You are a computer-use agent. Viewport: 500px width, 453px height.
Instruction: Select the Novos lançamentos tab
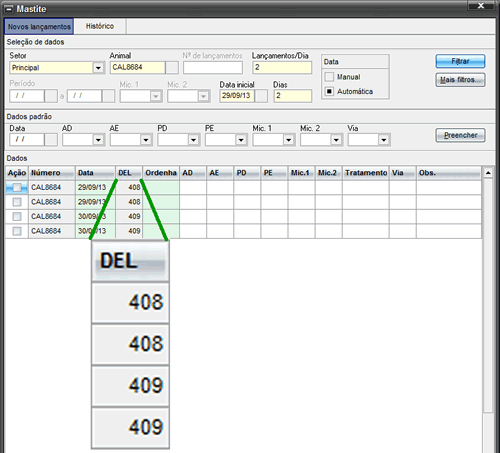[x=39, y=27]
